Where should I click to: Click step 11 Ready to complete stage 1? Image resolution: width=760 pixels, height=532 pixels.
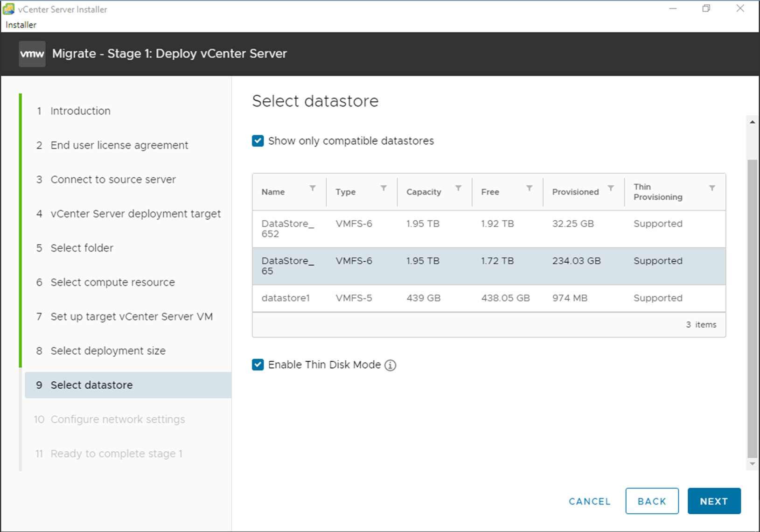click(x=109, y=454)
